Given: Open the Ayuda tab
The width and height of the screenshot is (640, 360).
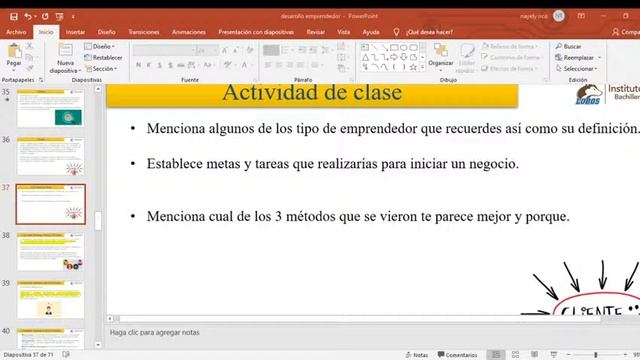Looking at the screenshot, I should click(x=371, y=32).
